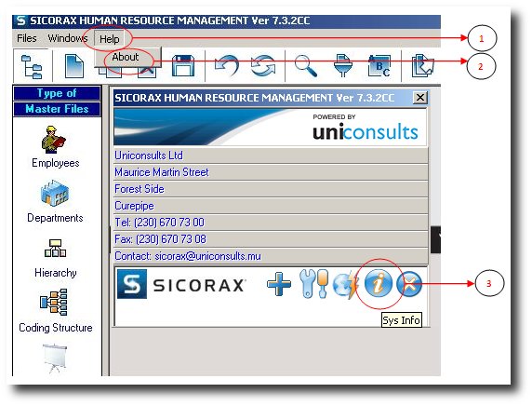This screenshot has width=532, height=406.
Task: Click the refresh arrows icon
Action: click(263, 66)
